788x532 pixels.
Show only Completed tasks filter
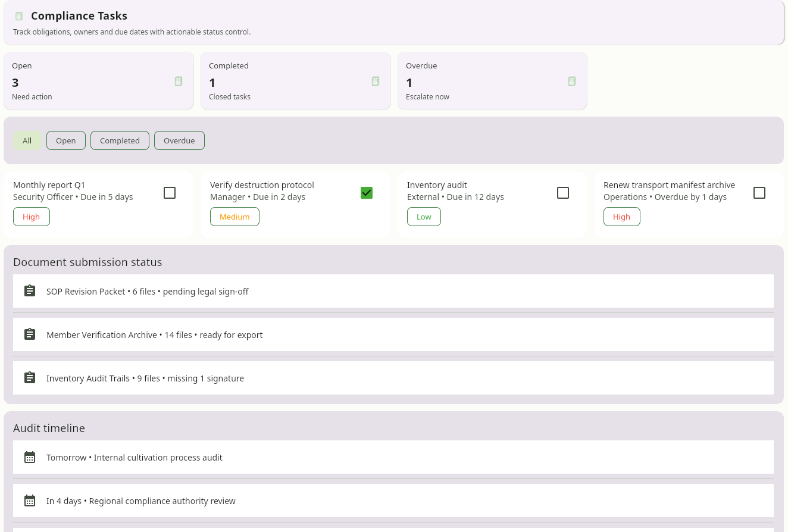point(120,140)
